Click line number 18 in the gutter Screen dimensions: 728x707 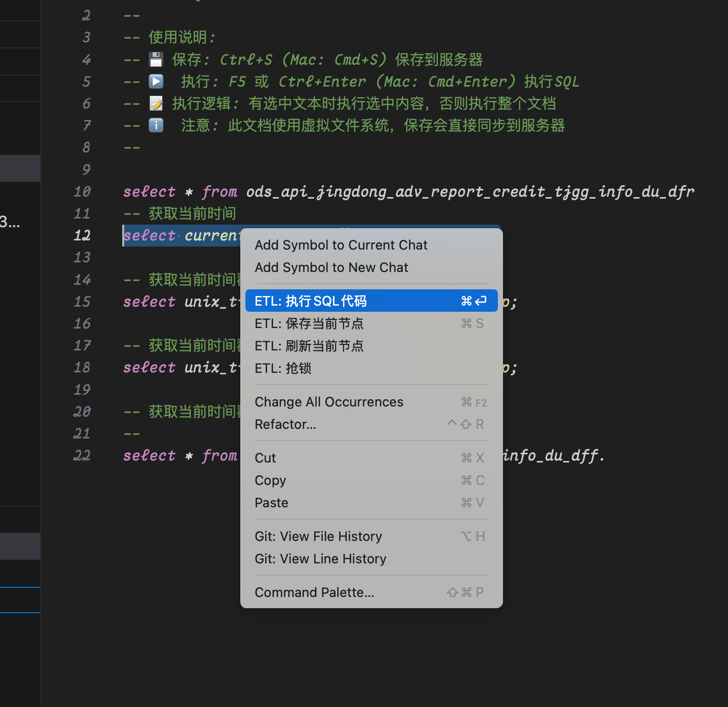coord(82,367)
